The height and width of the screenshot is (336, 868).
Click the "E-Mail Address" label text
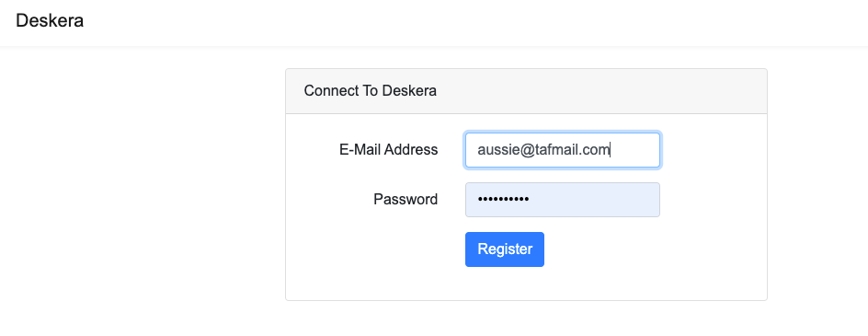coord(388,150)
